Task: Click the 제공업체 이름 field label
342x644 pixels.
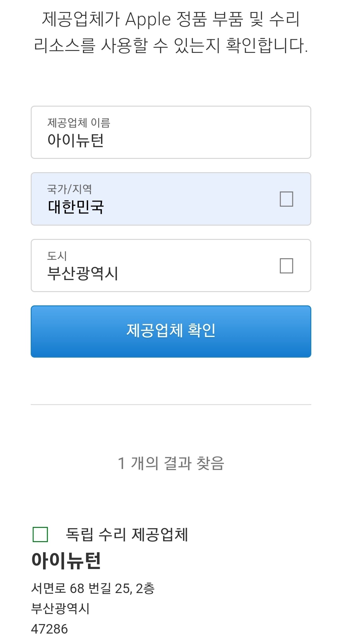Action: 79,123
